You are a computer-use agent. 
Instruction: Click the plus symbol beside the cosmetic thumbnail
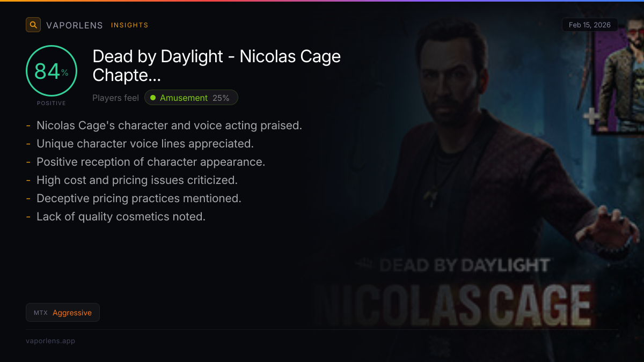592,116
